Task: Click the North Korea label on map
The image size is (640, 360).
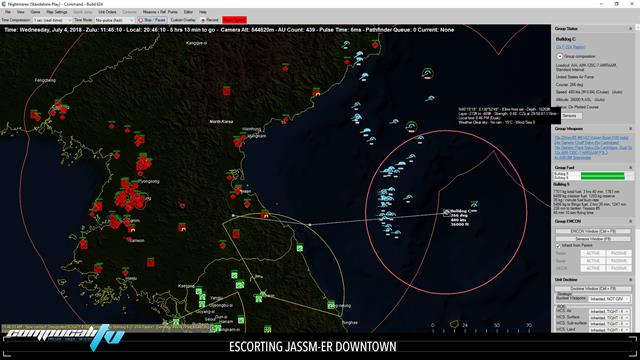Action: 221,122
